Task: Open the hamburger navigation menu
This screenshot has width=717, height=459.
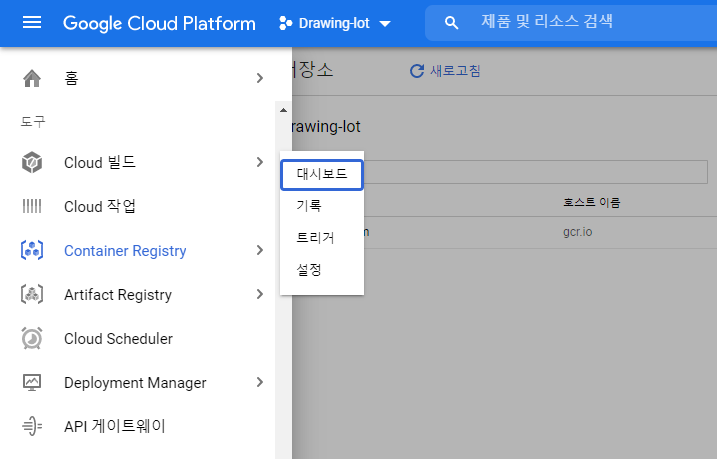Action: pos(32,22)
